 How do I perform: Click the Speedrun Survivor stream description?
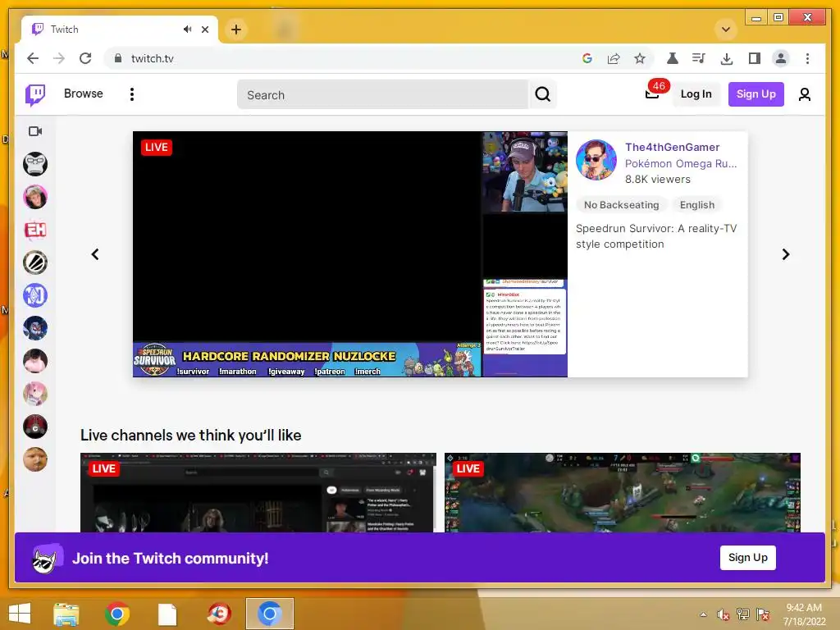[656, 236]
